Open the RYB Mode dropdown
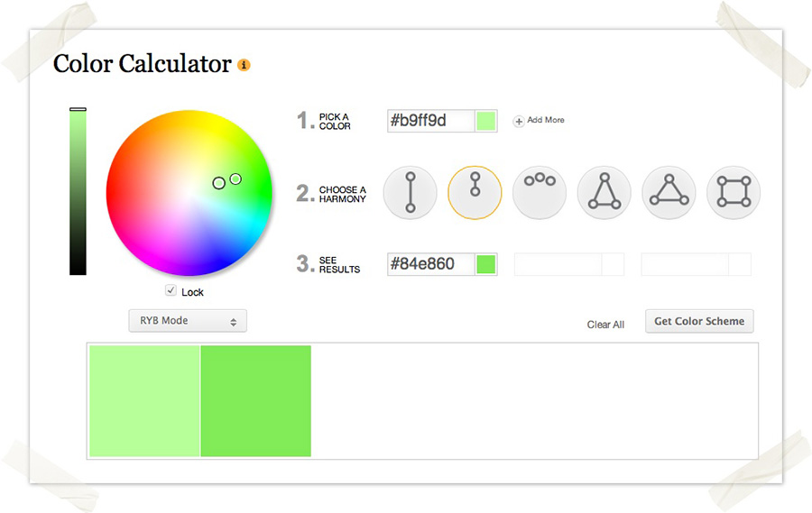Image resolution: width=812 pixels, height=513 pixels. tap(188, 321)
